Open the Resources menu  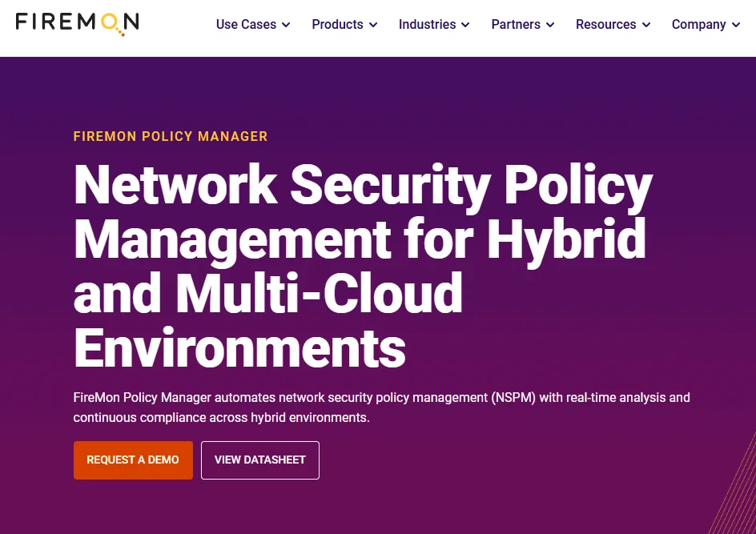605,25
